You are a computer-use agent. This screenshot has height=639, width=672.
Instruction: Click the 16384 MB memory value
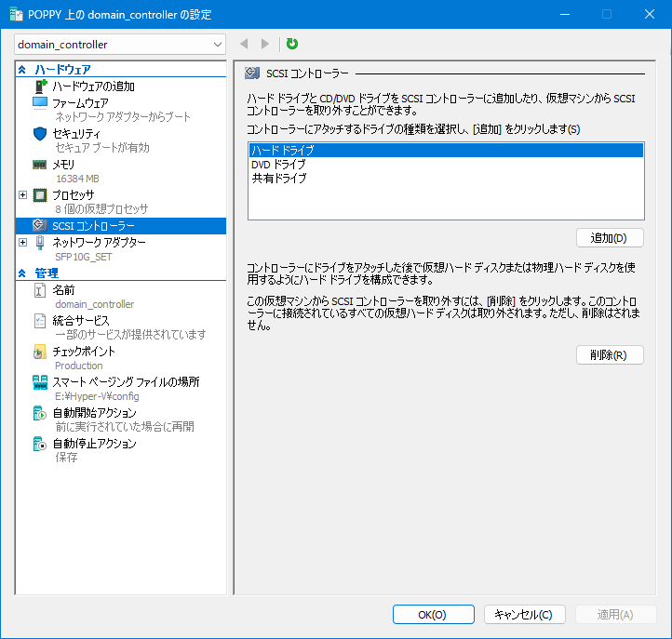pos(77,179)
